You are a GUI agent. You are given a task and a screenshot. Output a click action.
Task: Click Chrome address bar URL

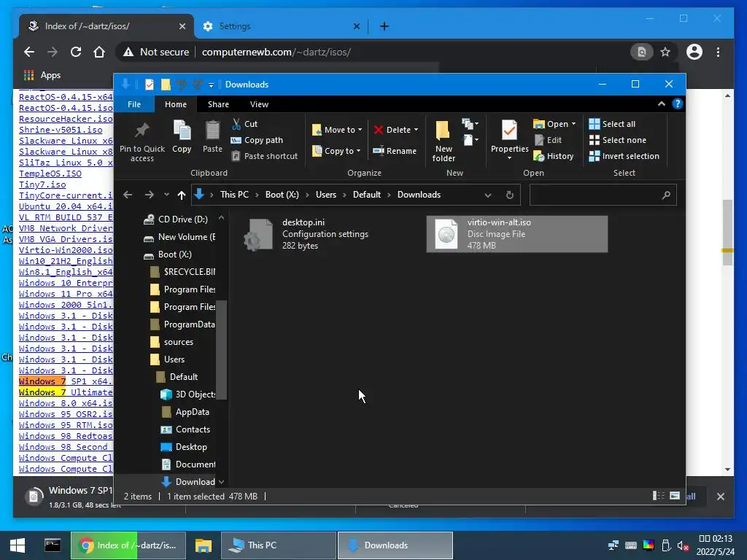pos(276,52)
